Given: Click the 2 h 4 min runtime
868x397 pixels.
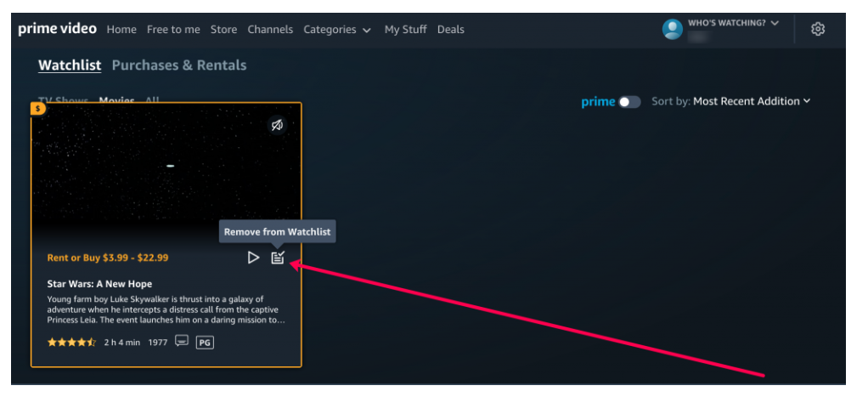Looking at the screenshot, I should coord(121,343).
